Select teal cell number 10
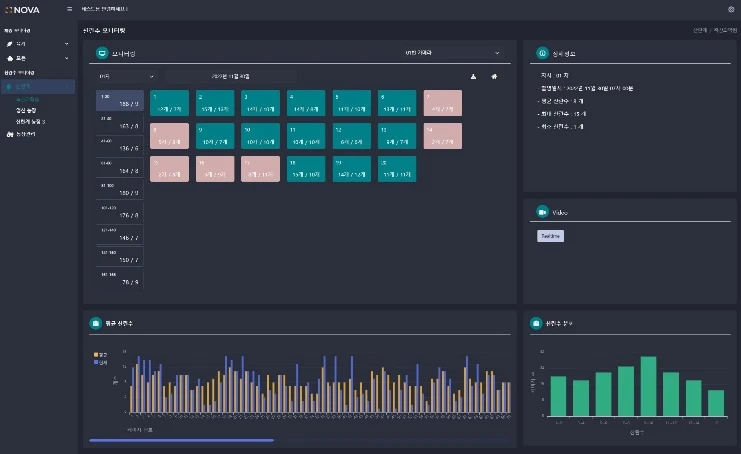 click(260, 136)
